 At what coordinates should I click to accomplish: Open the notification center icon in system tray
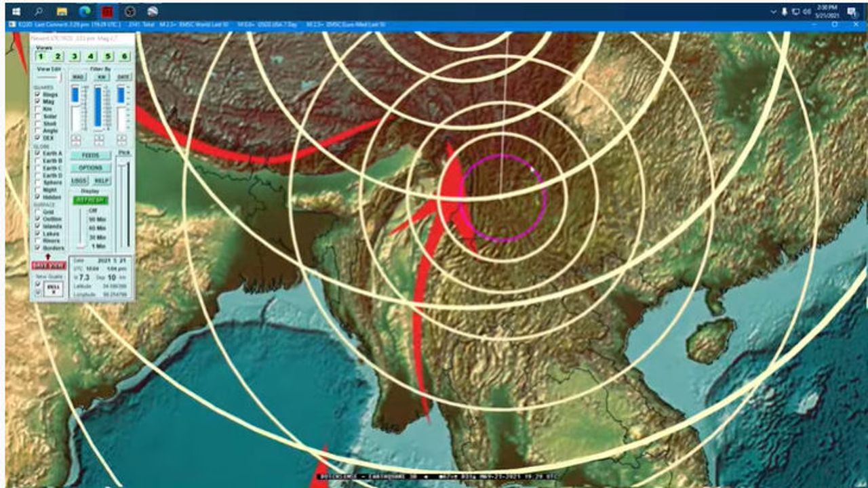pyautogui.click(x=852, y=12)
